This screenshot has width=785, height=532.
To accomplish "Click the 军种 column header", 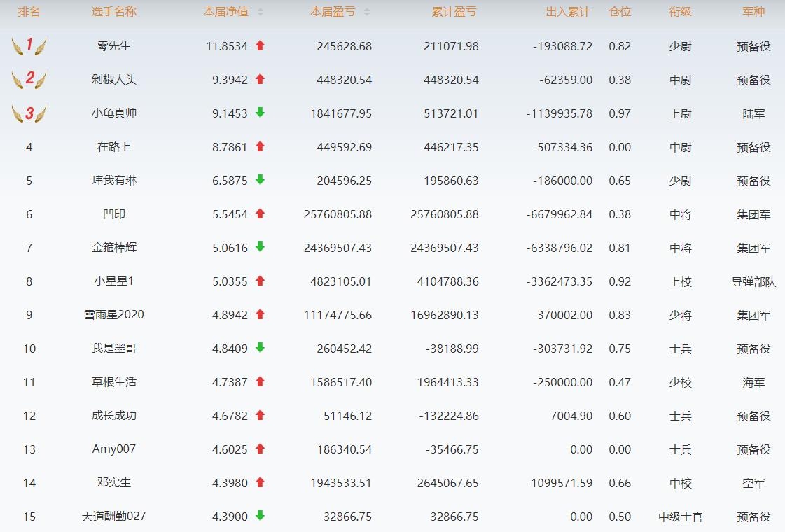I will tap(753, 12).
